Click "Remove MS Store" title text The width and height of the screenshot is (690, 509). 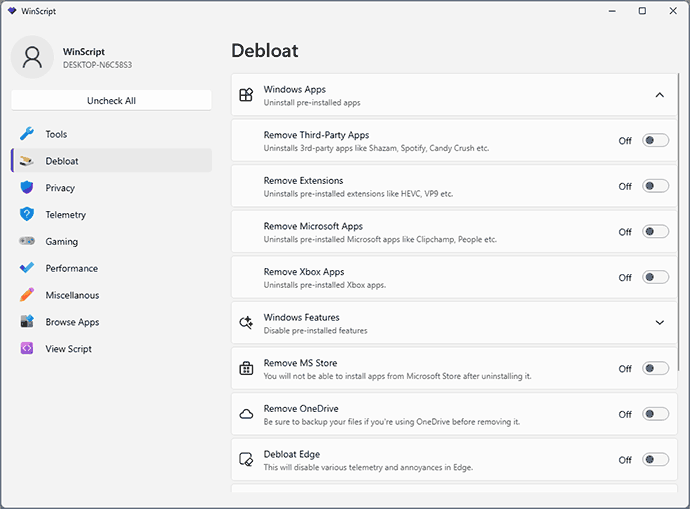pyautogui.click(x=300, y=363)
